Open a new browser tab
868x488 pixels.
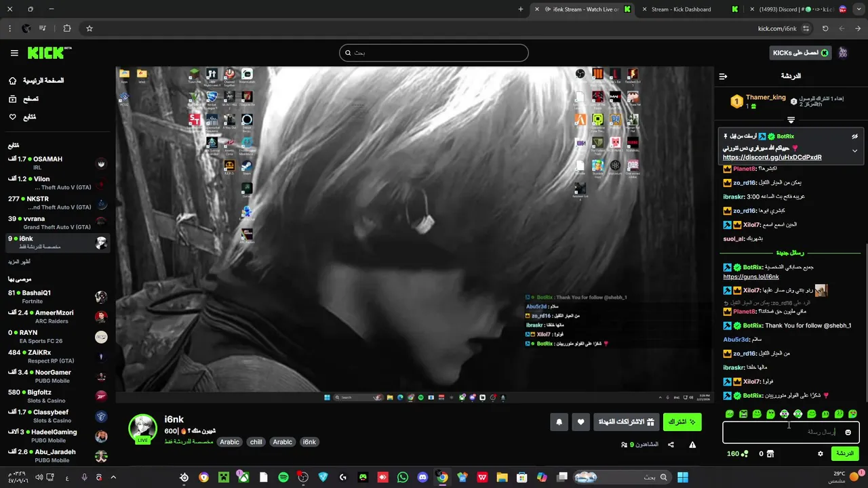pyautogui.click(x=521, y=9)
